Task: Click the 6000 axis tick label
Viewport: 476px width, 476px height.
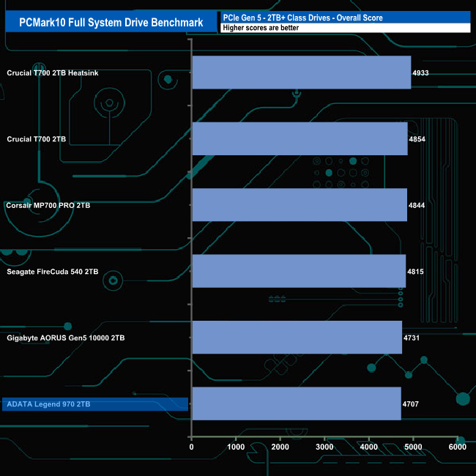Action: pos(458,447)
